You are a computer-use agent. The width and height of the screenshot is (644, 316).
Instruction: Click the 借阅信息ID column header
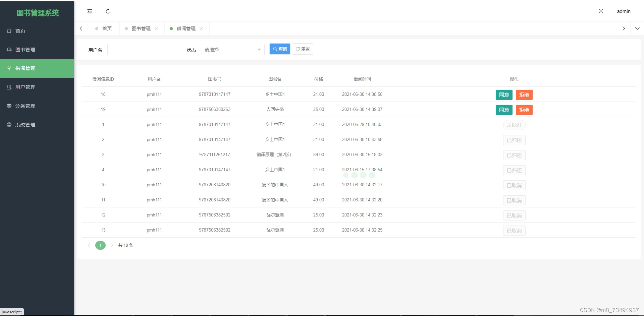pyautogui.click(x=103, y=79)
